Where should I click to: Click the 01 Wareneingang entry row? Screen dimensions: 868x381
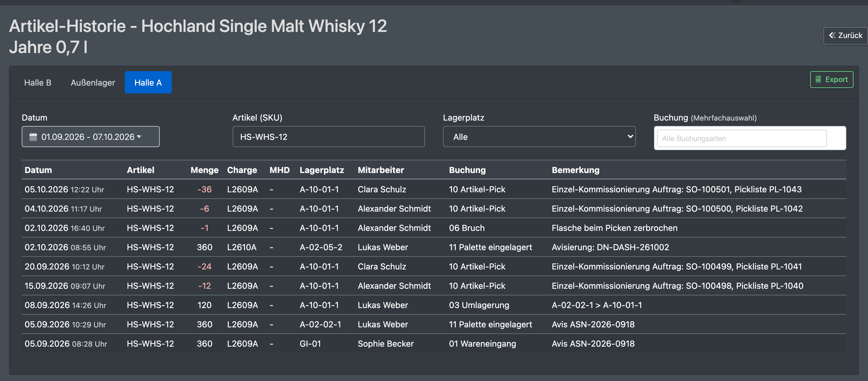pyautogui.click(x=434, y=344)
